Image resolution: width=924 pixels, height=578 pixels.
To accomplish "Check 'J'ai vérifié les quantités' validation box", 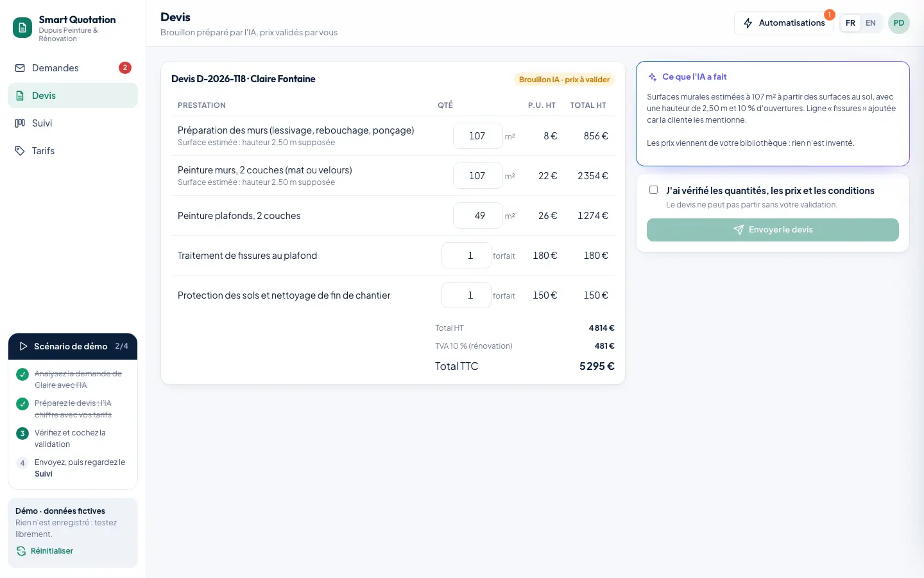I will point(653,189).
